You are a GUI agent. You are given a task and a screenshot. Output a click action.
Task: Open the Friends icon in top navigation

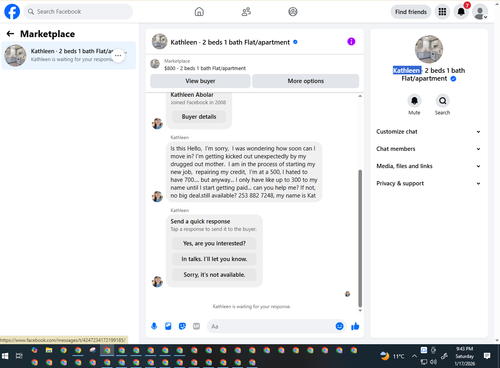[x=246, y=12]
